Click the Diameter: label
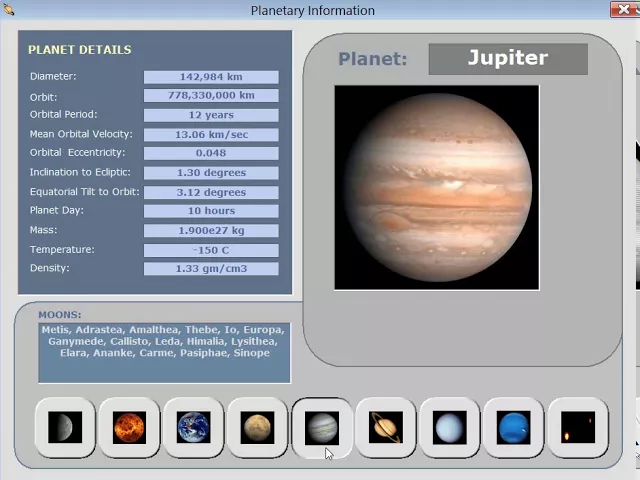 [53, 76]
